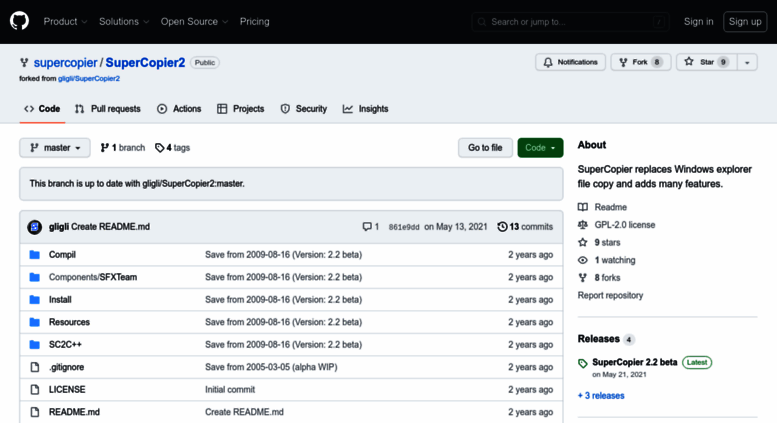
Task: Click the Star button
Action: [707, 62]
